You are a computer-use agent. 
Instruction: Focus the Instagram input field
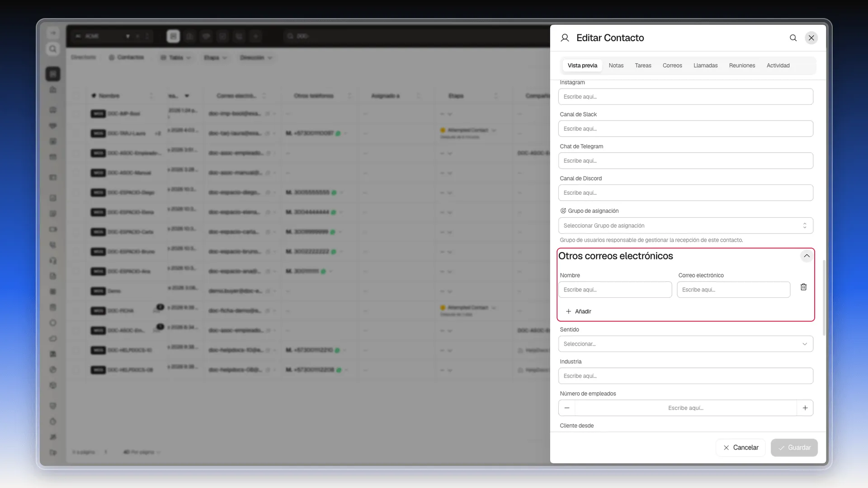pos(685,97)
